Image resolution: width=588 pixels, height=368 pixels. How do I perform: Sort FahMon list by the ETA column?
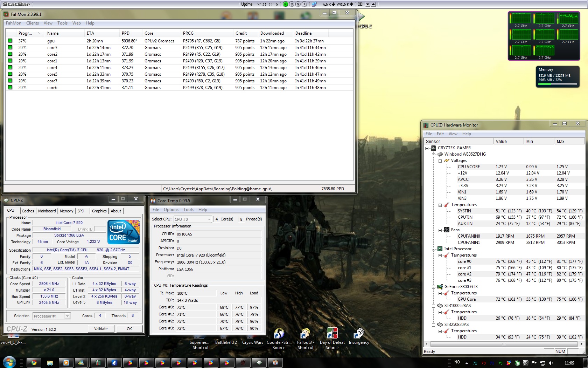tap(102, 33)
